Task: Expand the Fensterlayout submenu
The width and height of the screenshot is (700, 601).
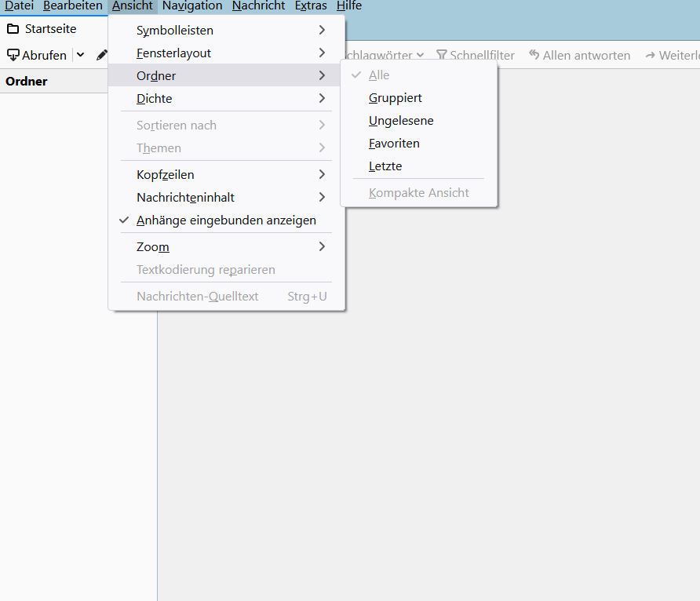Action: pyautogui.click(x=226, y=53)
